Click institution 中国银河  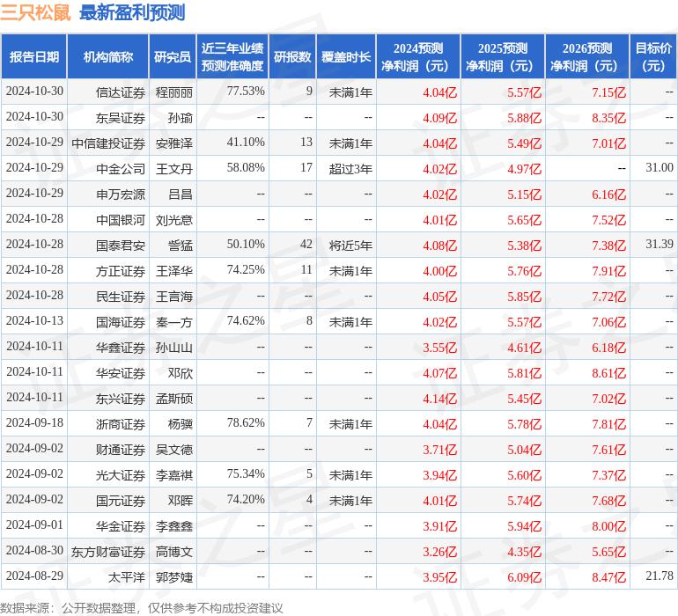tap(121, 220)
